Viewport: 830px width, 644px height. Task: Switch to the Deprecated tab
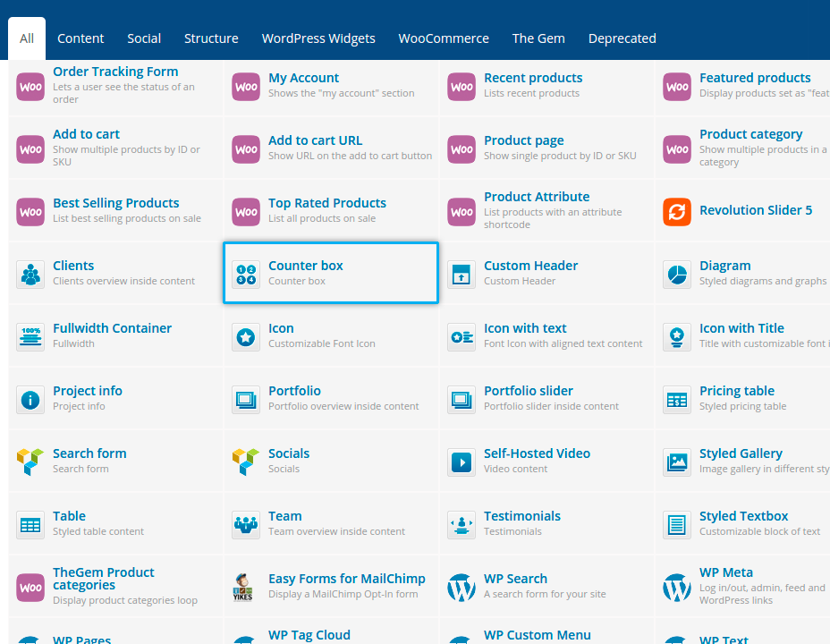click(x=622, y=38)
